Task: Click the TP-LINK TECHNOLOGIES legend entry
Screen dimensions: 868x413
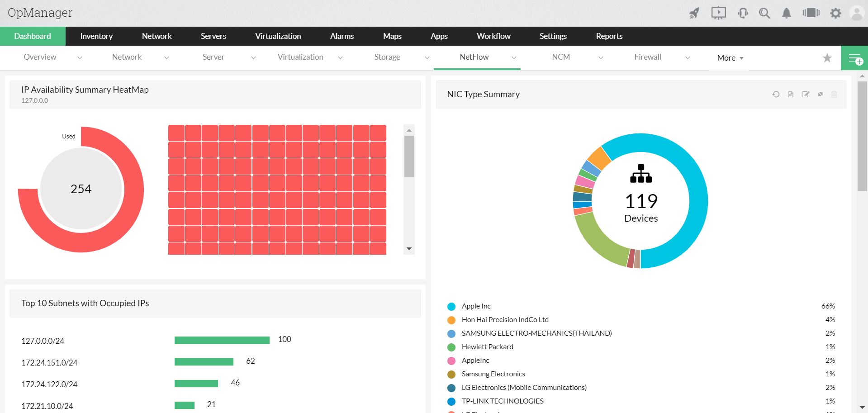Action: pos(503,401)
